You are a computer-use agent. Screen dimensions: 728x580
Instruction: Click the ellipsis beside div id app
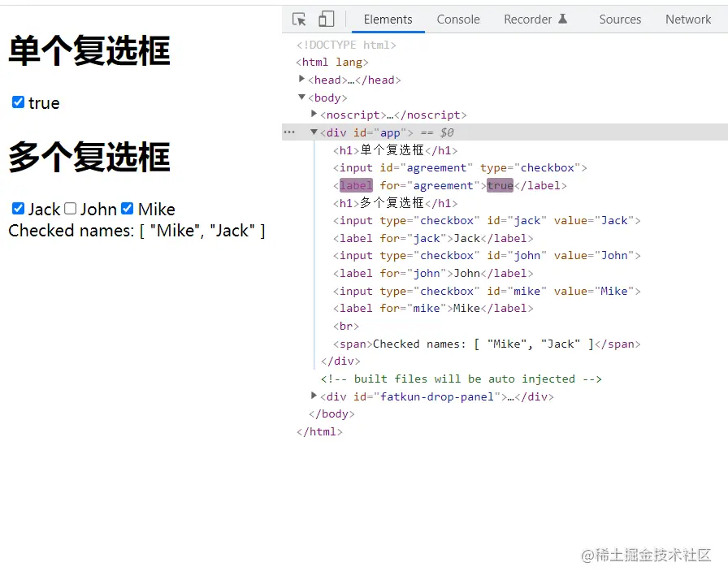289,132
